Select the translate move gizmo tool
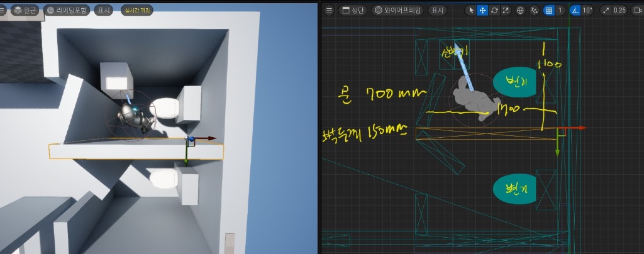The height and width of the screenshot is (254, 644). pos(482,11)
